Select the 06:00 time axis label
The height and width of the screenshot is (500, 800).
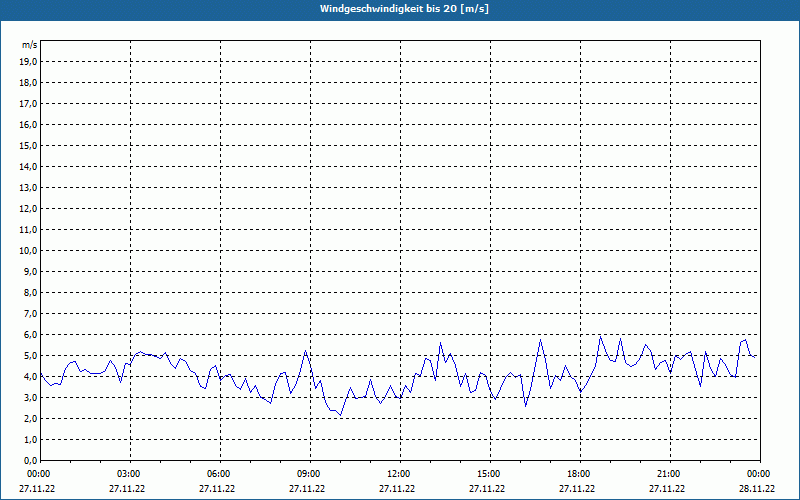(220, 474)
